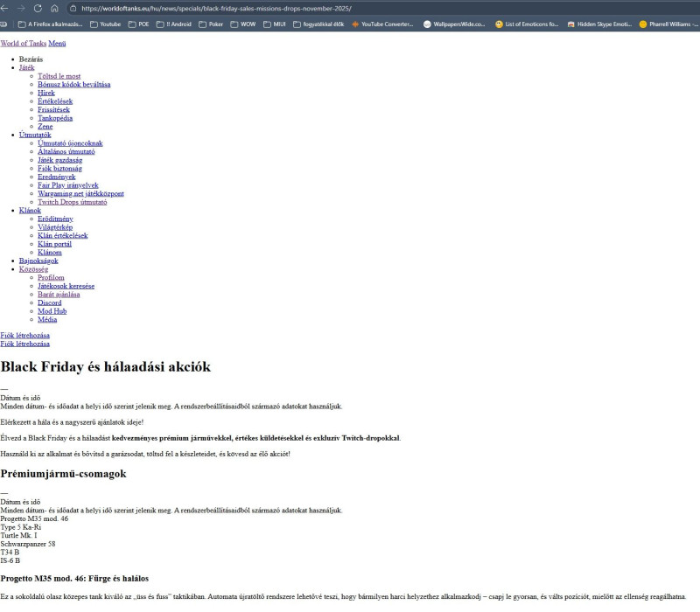Click the Menü link
This screenshot has width=700, height=612.
(x=57, y=43)
